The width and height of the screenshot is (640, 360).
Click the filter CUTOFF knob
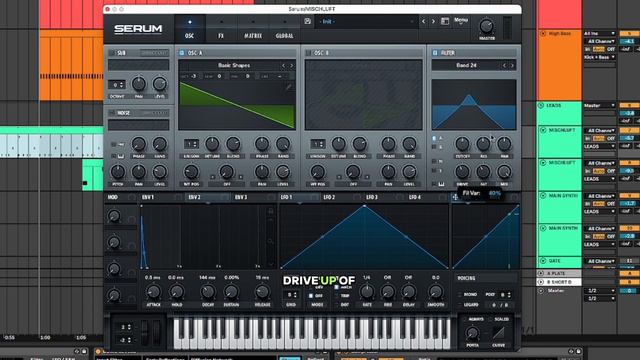click(x=462, y=144)
